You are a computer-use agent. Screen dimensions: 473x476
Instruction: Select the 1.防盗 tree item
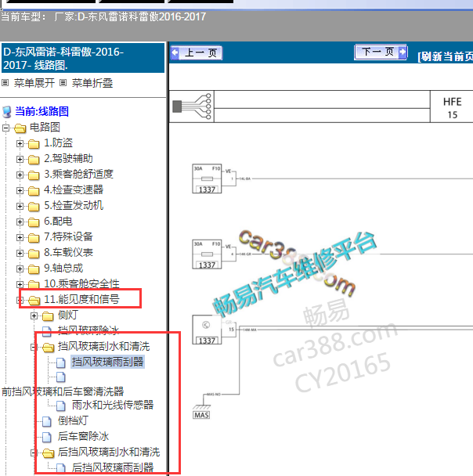(x=58, y=142)
